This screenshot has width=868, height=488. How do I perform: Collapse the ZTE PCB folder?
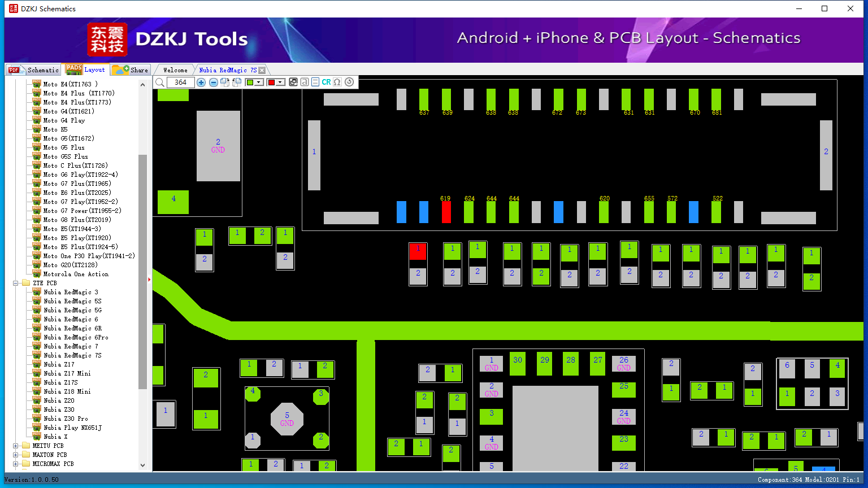point(16,283)
